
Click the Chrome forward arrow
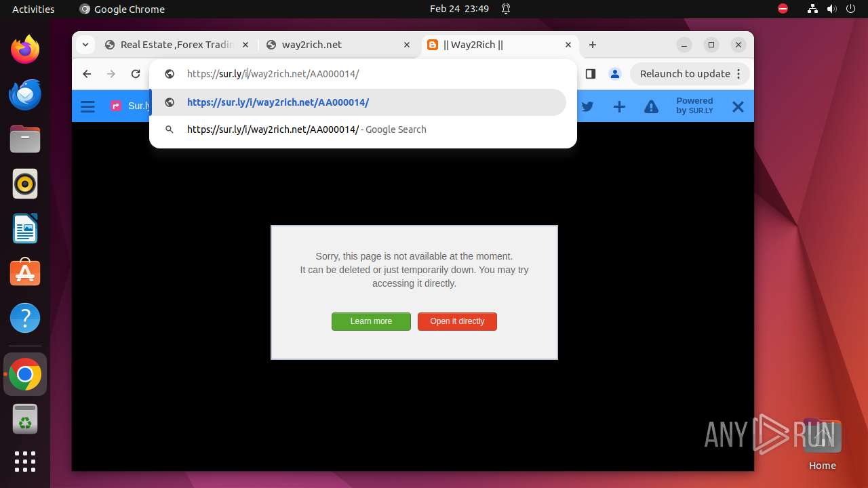tap(111, 74)
